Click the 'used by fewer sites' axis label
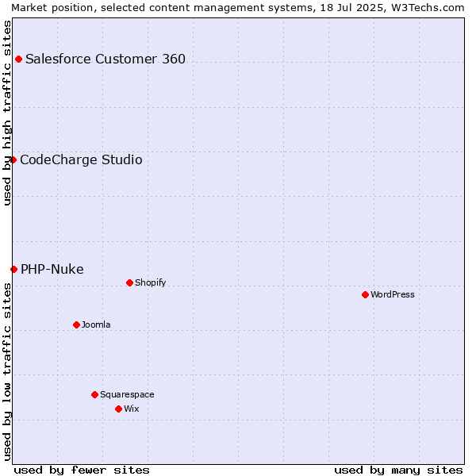Screen dimensions: 476x476 82,470
